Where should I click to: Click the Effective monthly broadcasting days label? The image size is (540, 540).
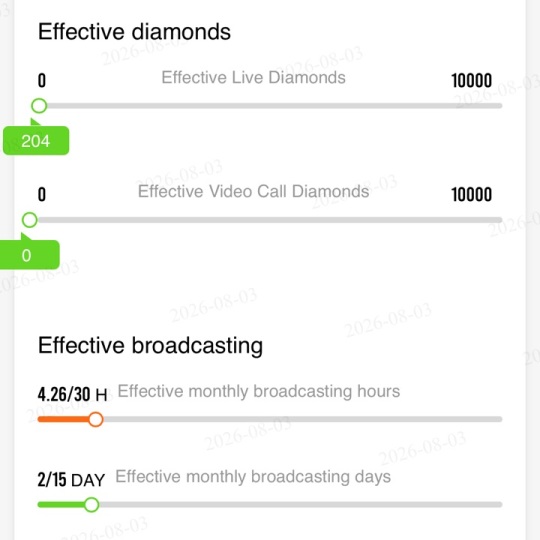pyautogui.click(x=253, y=477)
